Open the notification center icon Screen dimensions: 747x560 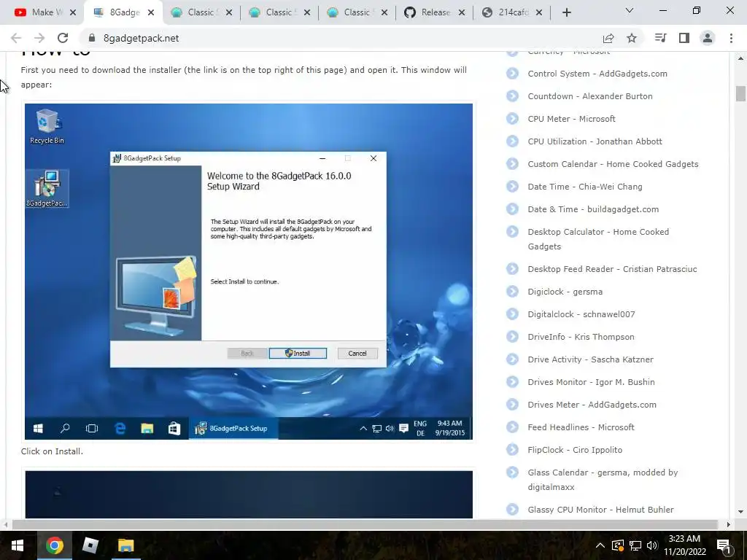click(x=724, y=546)
